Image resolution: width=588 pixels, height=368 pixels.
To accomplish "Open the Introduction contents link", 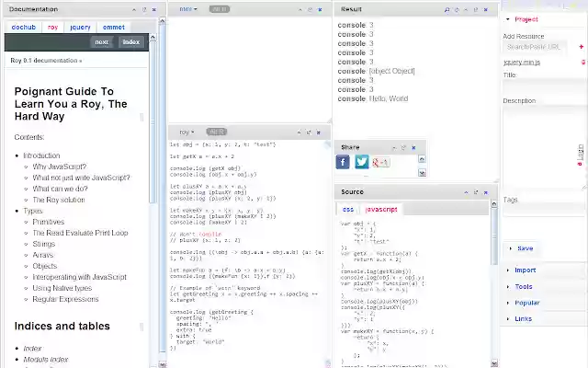I will (41, 155).
